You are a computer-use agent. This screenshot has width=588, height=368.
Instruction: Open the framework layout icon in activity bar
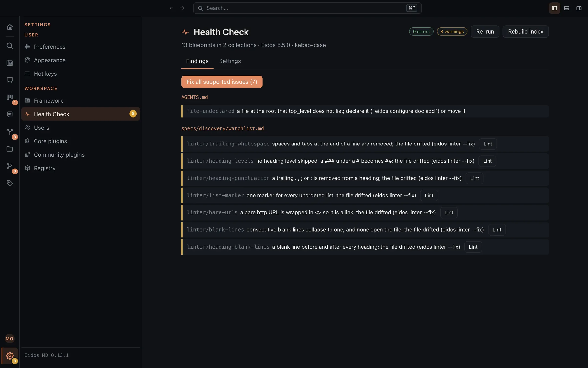10,63
